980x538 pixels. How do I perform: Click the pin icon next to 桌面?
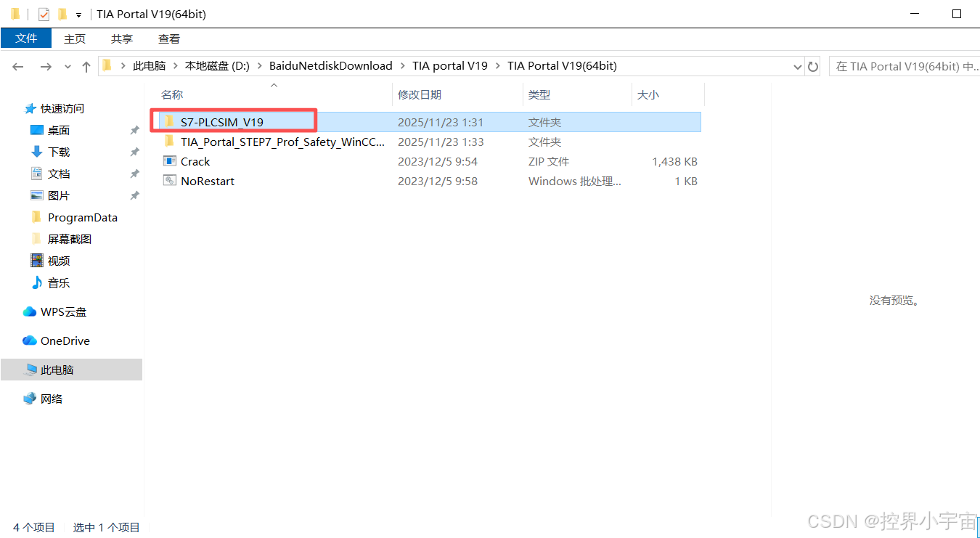coord(134,130)
